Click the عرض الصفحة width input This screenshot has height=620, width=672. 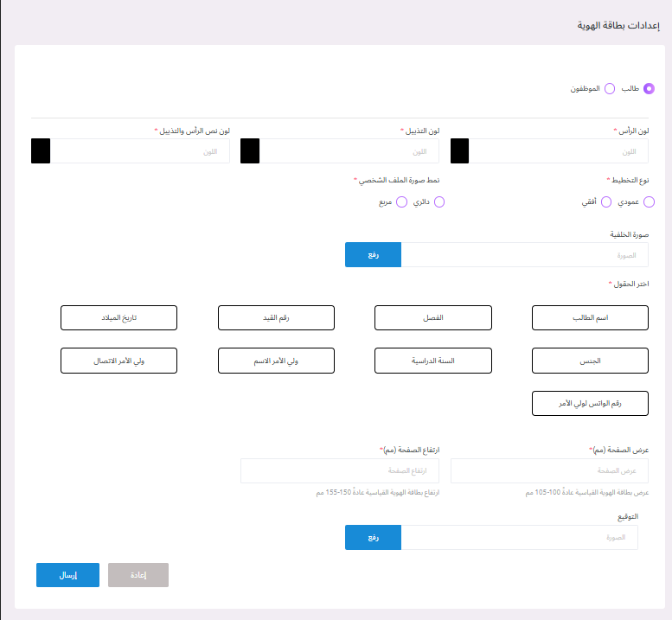click(549, 470)
